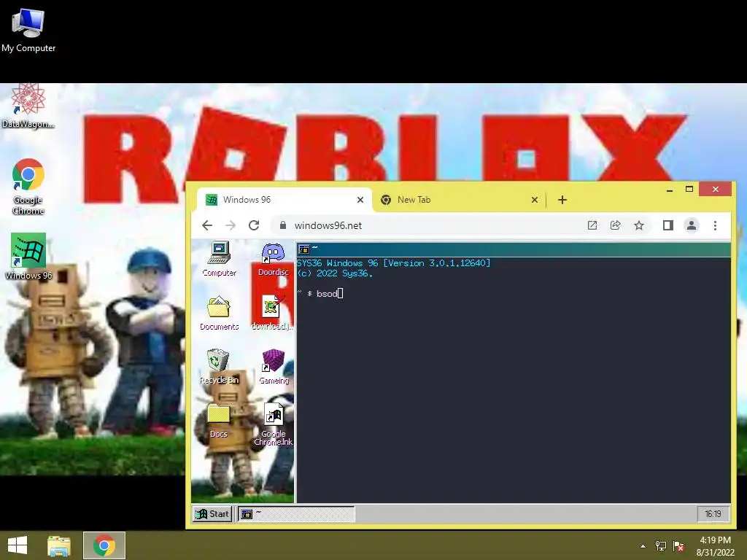Open My Computer desktop icon
This screenshot has height=560, width=747.
tap(28, 29)
